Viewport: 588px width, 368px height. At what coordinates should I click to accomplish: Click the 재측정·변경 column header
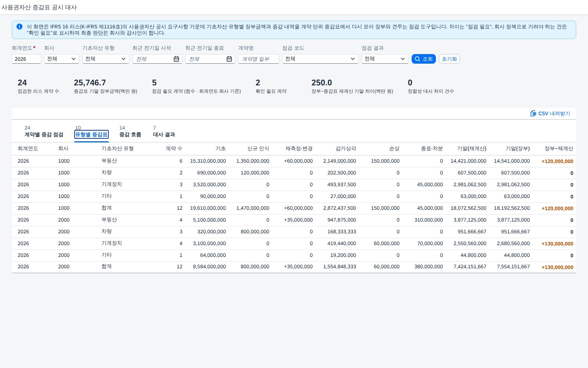tap(299, 149)
